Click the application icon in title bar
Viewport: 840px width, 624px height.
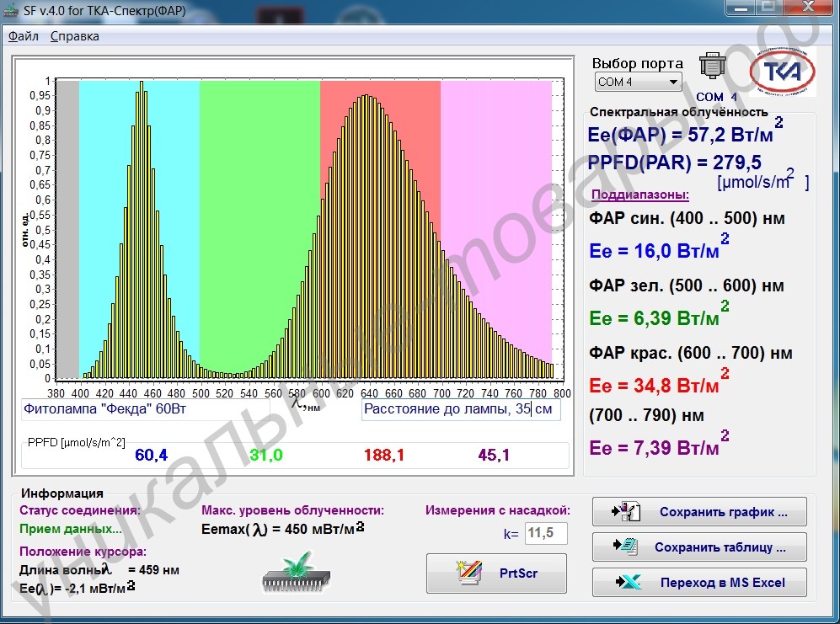pyautogui.click(x=10, y=9)
